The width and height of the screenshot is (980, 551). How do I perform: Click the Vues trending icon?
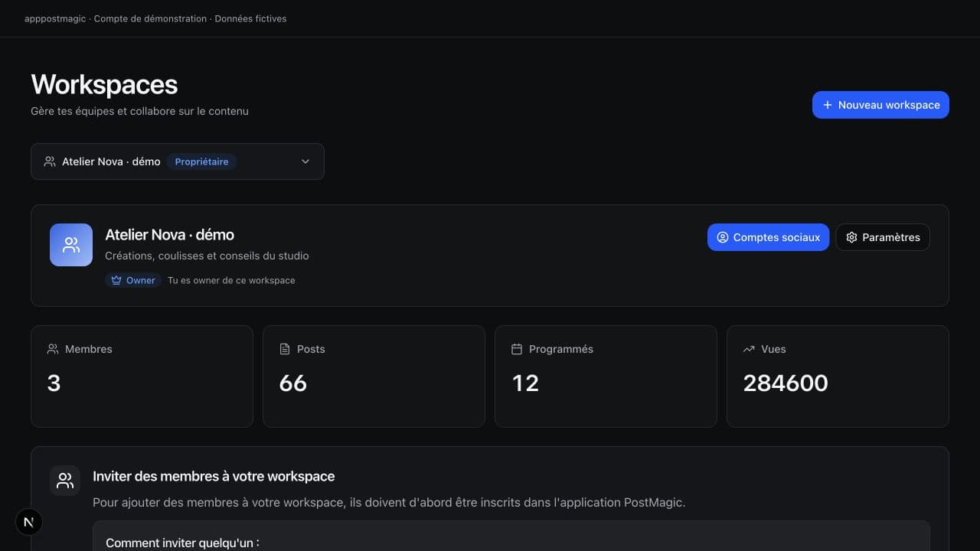(x=749, y=349)
